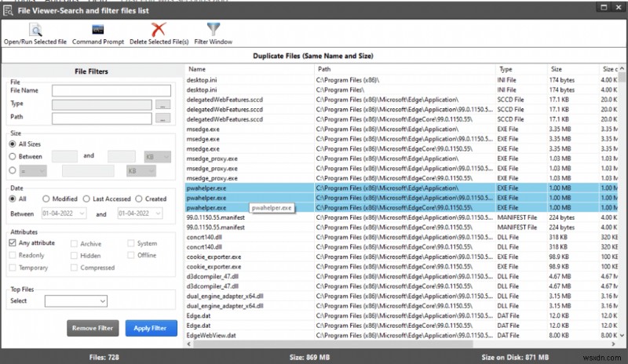Select the All Sizes radio button

point(13,144)
